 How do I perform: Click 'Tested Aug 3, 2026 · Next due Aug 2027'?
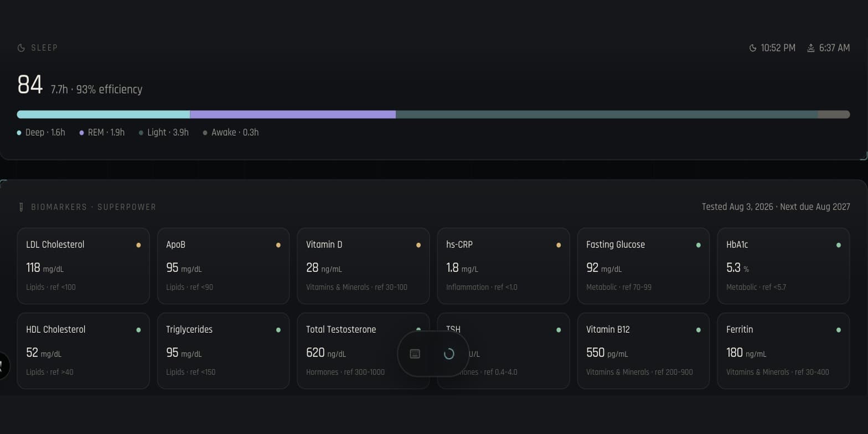click(x=776, y=207)
